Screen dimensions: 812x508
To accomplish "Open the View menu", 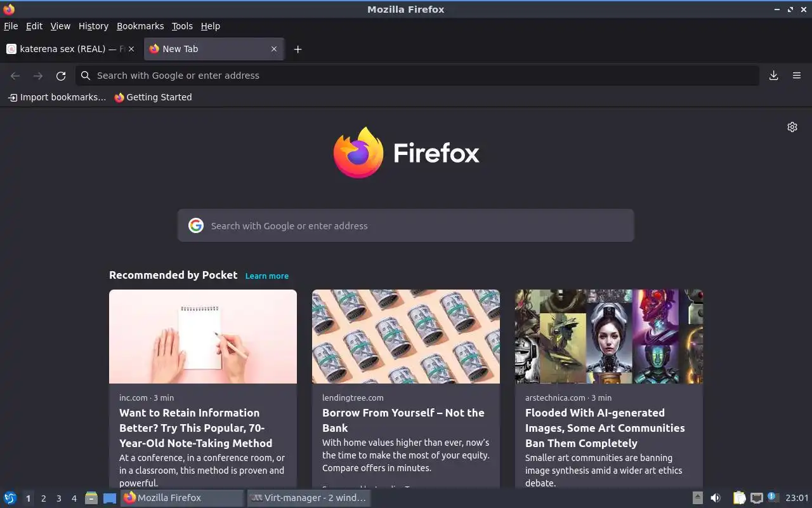I will coord(60,26).
